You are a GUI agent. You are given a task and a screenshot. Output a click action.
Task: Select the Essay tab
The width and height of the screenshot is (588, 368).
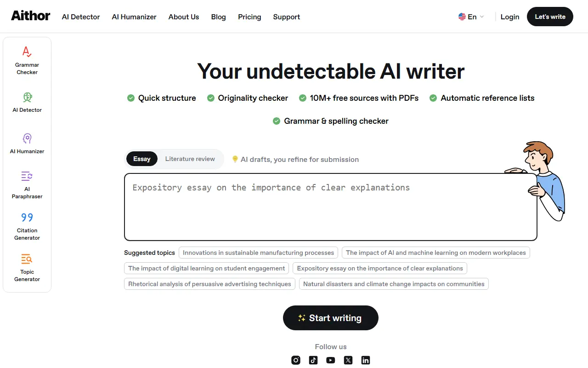[141, 159]
